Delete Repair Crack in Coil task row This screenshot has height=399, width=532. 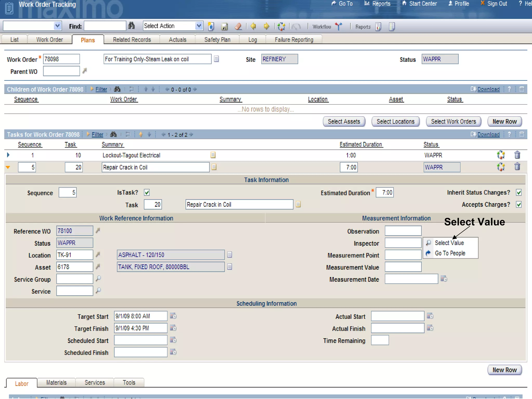tap(517, 167)
